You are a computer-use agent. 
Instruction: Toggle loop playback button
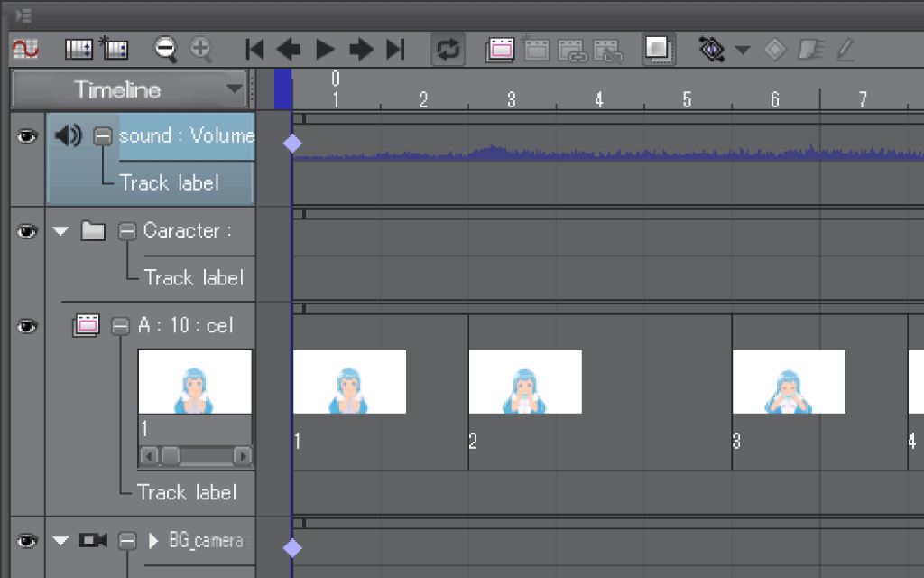[448, 49]
